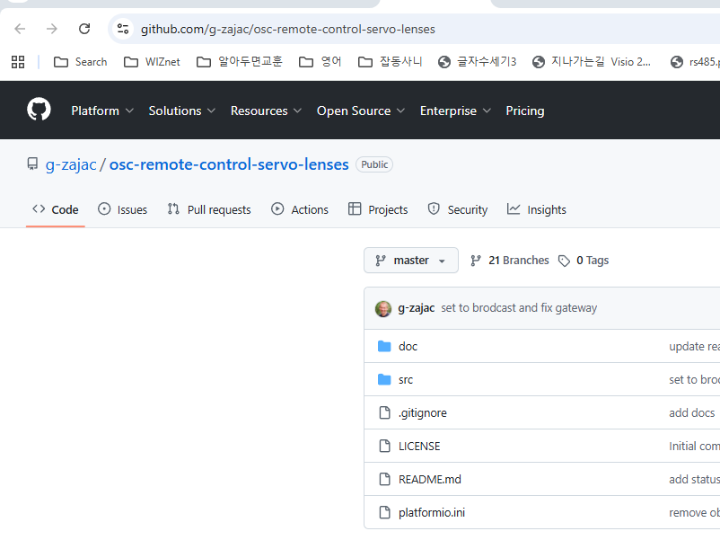
Task: View the 21 Branches list
Action: coord(510,260)
